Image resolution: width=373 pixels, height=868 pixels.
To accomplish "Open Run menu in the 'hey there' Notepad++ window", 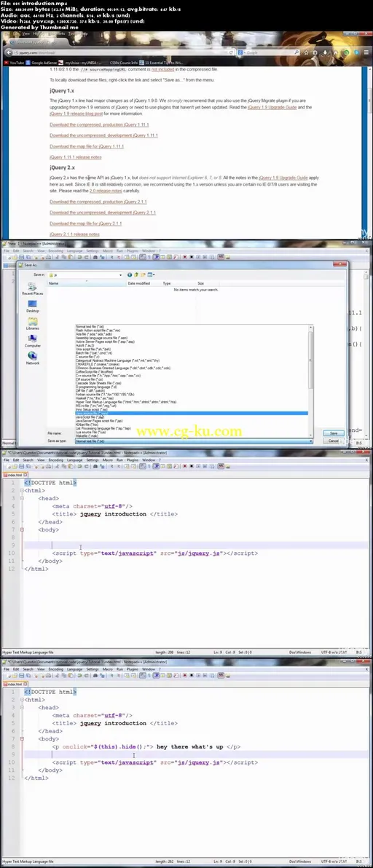I will point(119,669).
